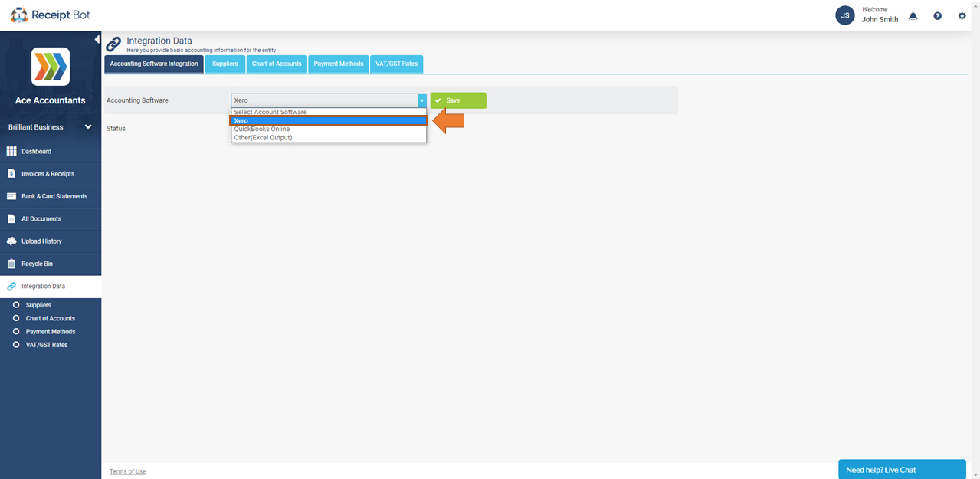Open Upload History

point(51,241)
